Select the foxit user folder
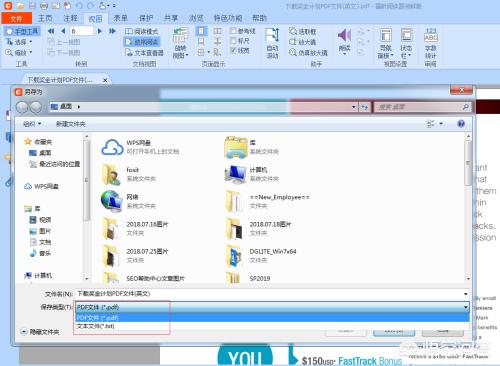The height and width of the screenshot is (366, 500). tap(128, 174)
